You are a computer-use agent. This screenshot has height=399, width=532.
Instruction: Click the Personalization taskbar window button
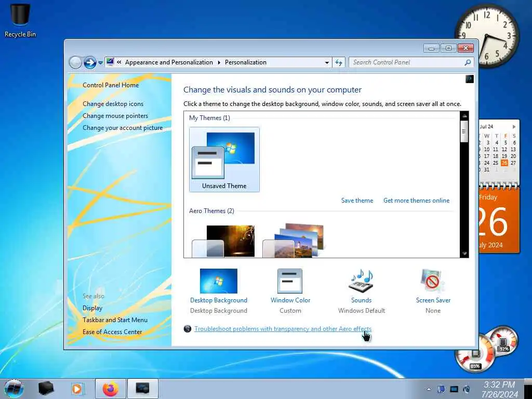(142, 389)
